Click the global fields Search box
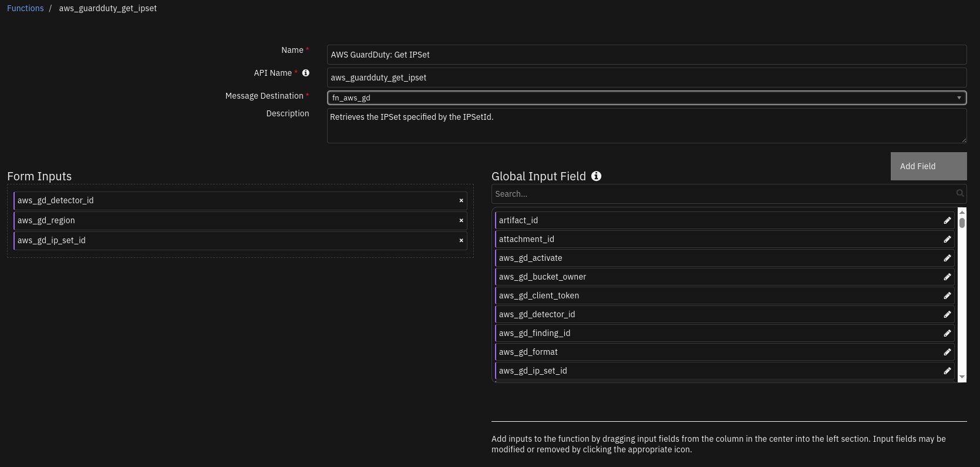This screenshot has height=467, width=980. click(729, 194)
